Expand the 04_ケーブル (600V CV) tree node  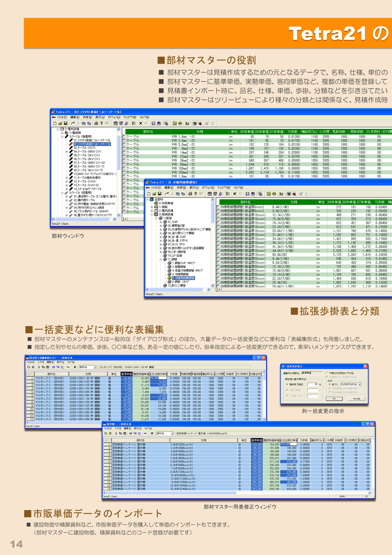pos(67,152)
